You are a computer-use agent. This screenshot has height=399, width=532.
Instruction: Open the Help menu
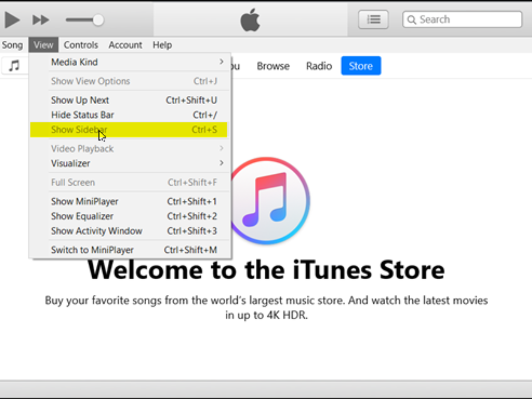162,45
